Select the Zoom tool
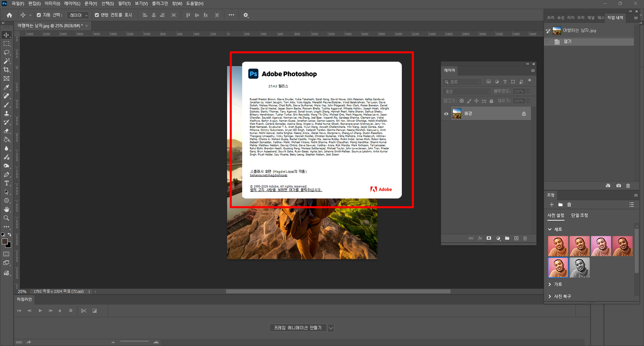The image size is (644, 346). point(6,218)
